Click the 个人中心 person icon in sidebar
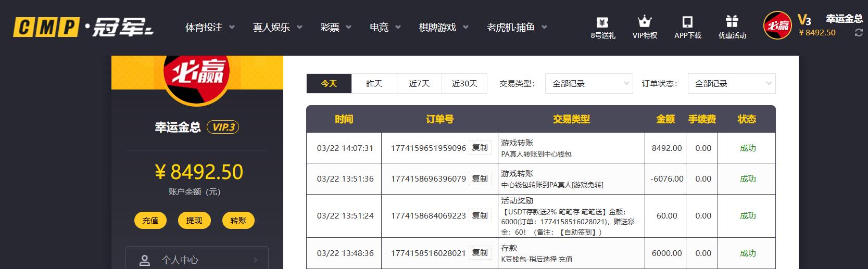Image resolution: width=868 pixels, height=269 pixels. pos(145,260)
